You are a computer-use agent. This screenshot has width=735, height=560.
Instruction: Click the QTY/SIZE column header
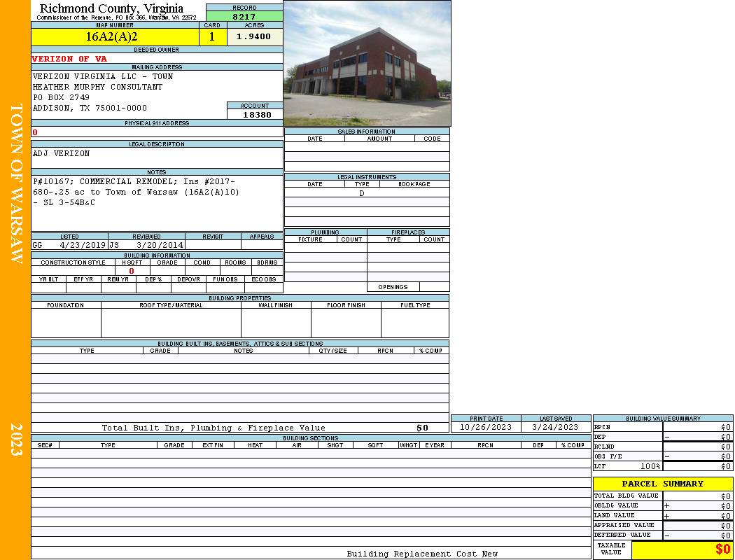point(333,351)
